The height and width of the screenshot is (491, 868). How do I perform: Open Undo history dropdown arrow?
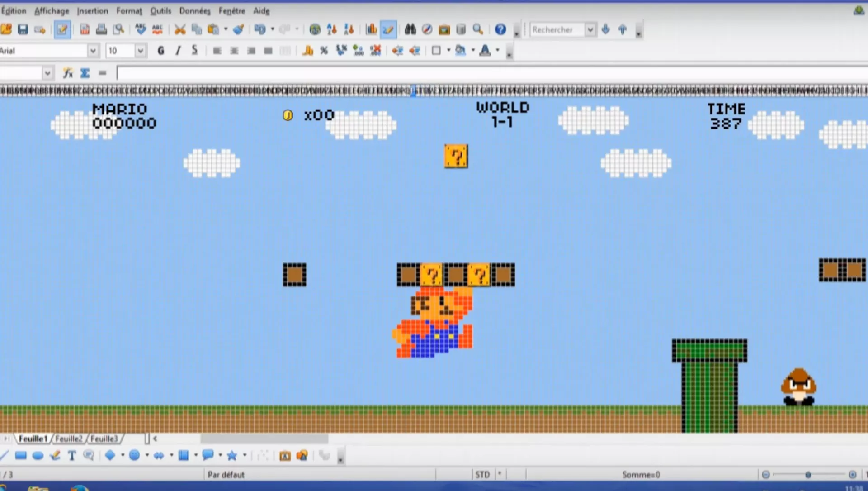click(x=272, y=30)
